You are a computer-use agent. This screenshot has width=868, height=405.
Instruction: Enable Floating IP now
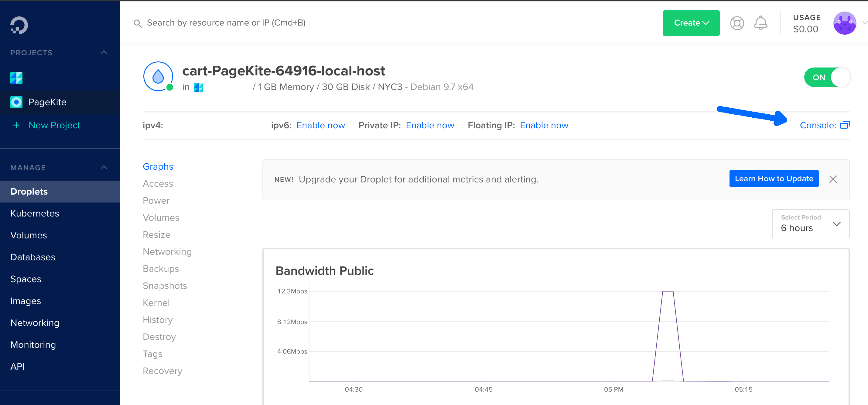pos(544,126)
